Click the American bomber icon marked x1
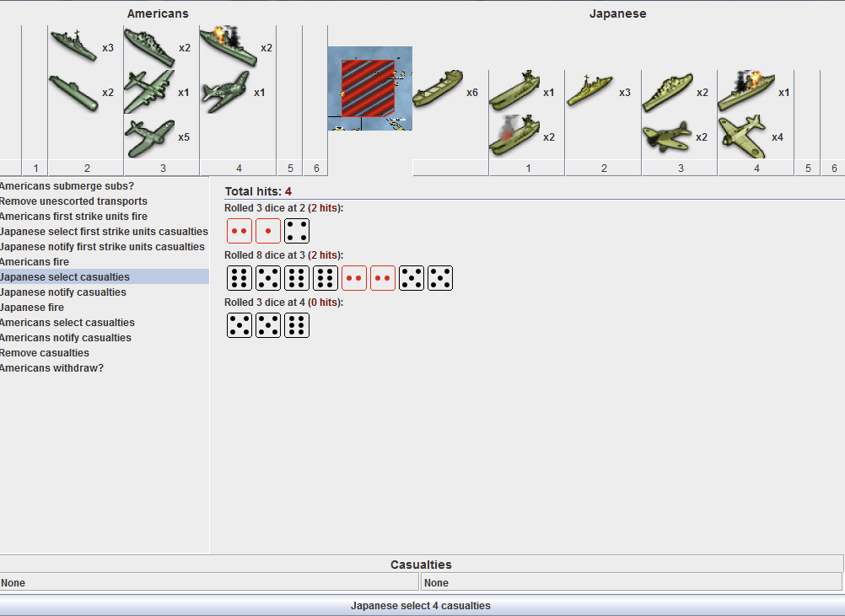Screen dimensions: 845x616 (x=148, y=92)
